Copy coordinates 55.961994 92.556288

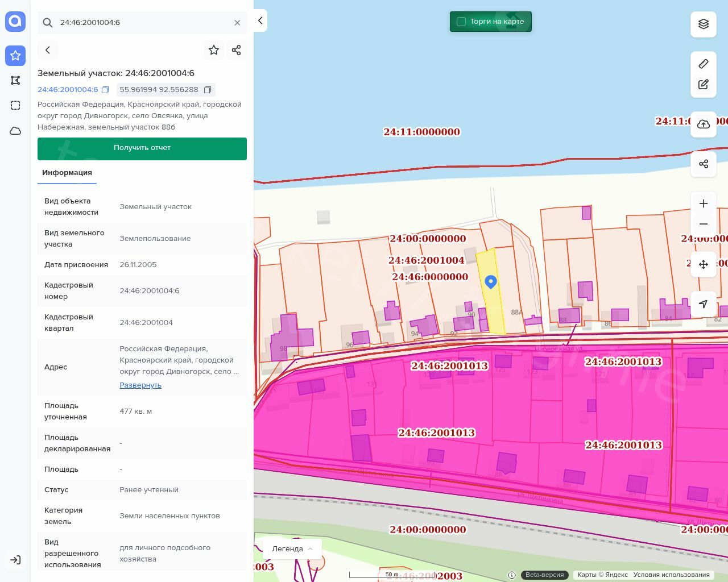[208, 90]
